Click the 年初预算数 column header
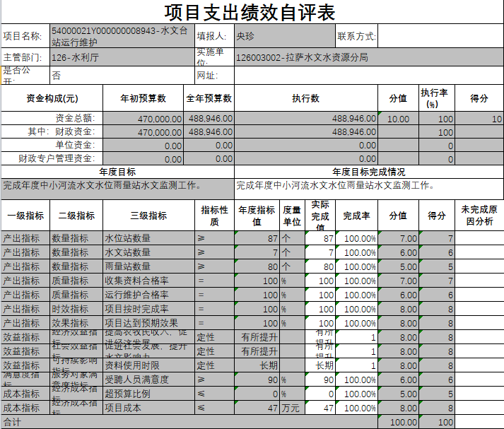Screen dimensions: 504x429 pos(143,98)
